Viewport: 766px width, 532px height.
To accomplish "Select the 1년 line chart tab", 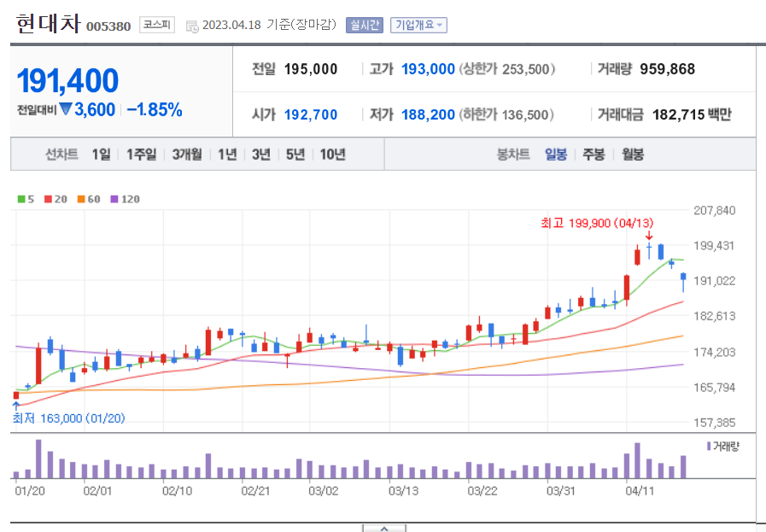I will click(227, 155).
